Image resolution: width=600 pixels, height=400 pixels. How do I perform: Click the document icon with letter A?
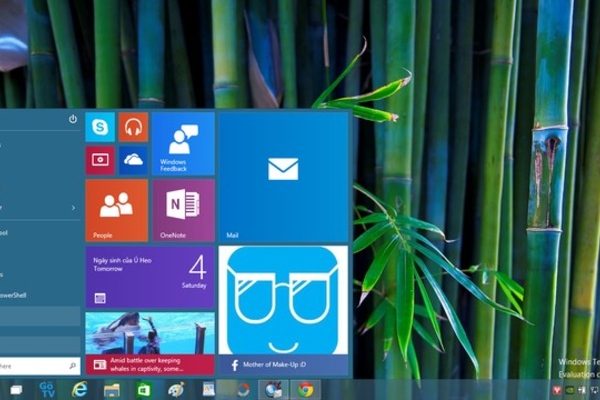(209, 389)
